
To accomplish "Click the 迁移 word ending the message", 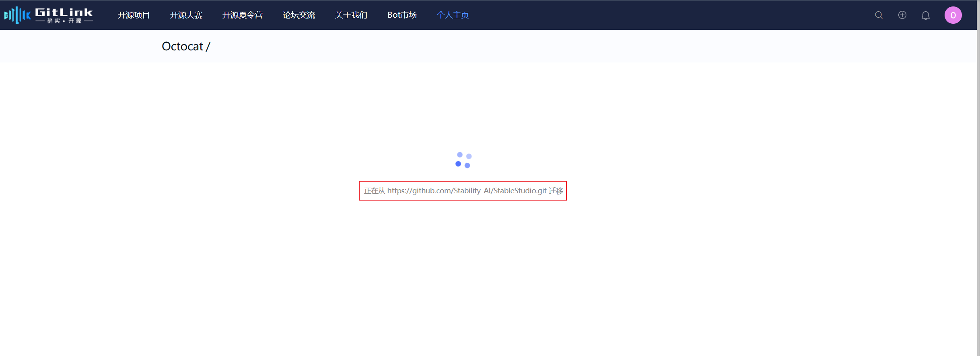I will [x=556, y=190].
